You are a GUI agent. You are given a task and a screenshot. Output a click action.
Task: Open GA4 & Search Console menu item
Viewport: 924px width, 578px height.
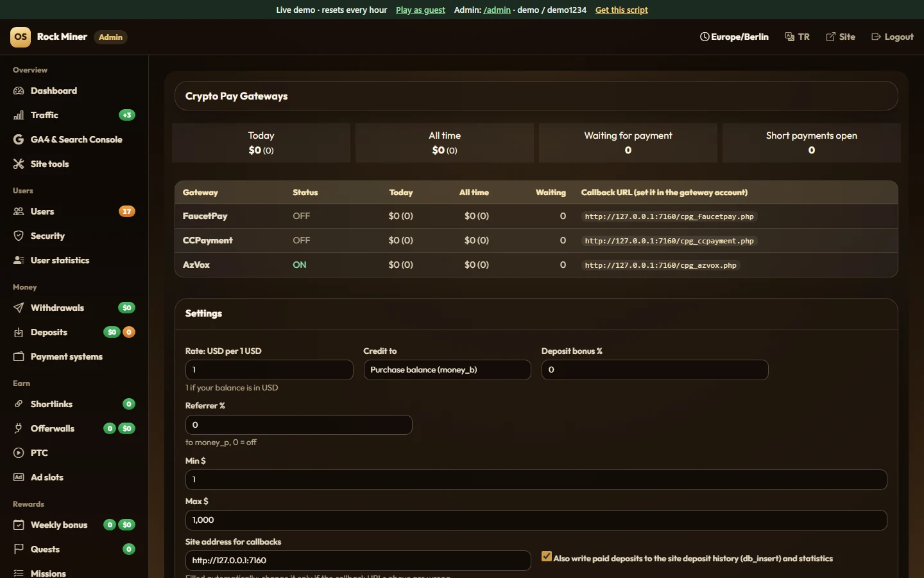tap(74, 139)
